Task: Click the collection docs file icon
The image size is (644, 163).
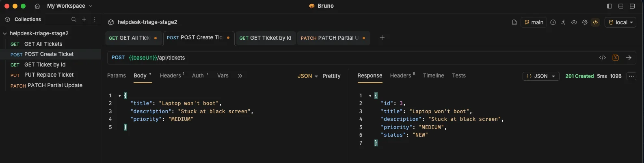Action: click(x=514, y=23)
